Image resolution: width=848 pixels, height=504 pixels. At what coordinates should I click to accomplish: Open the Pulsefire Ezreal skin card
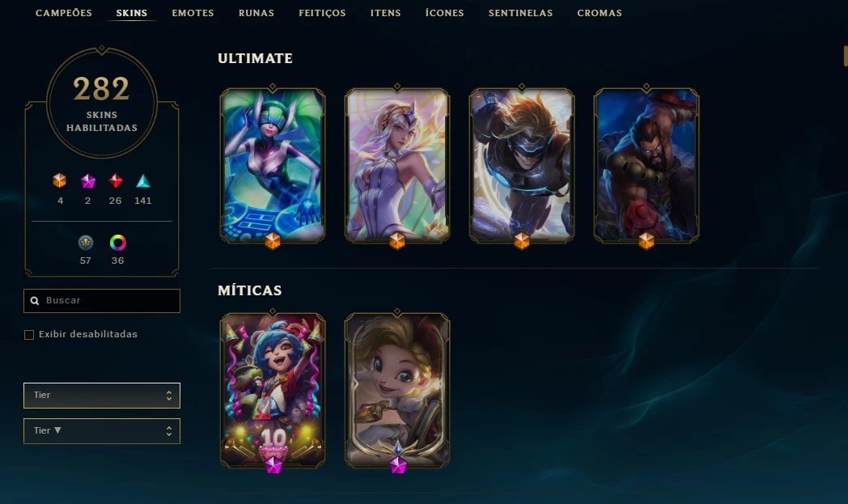[522, 165]
